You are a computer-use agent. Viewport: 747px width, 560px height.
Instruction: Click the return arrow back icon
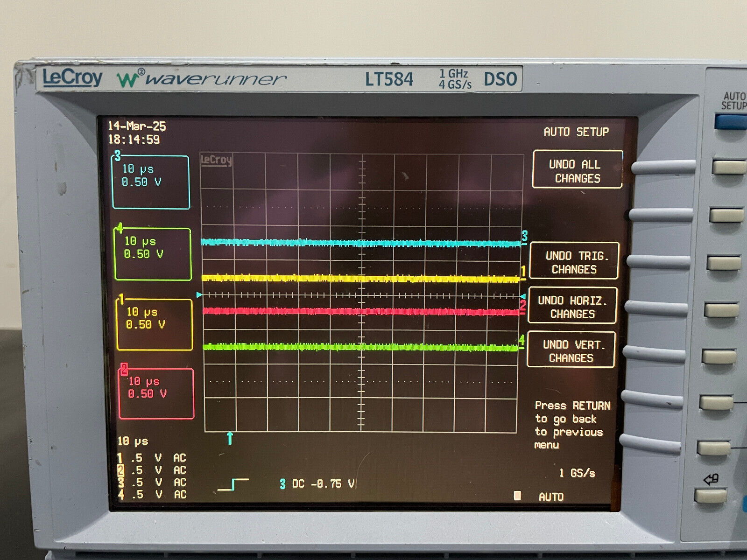pyautogui.click(x=711, y=479)
